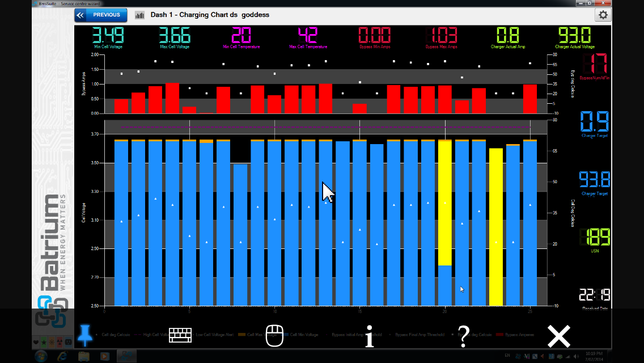Click the Min Cell Voltage readout
Image resolution: width=644 pixels, height=363 pixels.
[108, 37]
